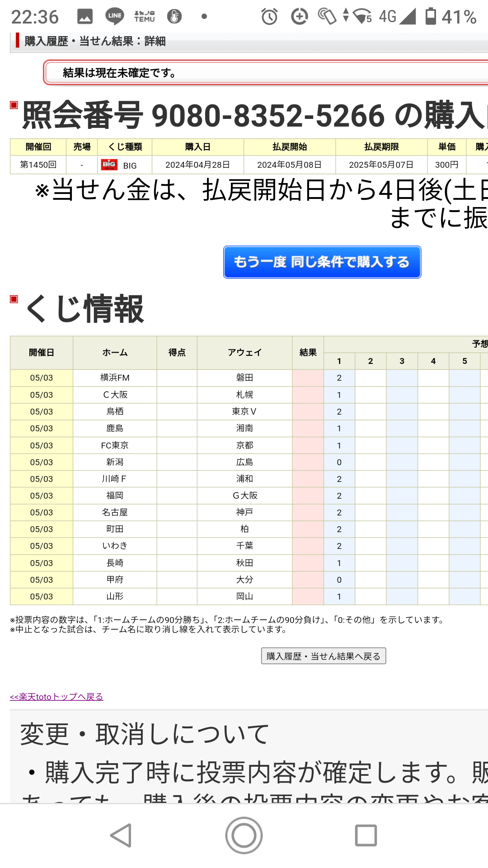Select away team 札幌
Image resolution: width=488 pixels, height=868 pixels.
(x=244, y=395)
